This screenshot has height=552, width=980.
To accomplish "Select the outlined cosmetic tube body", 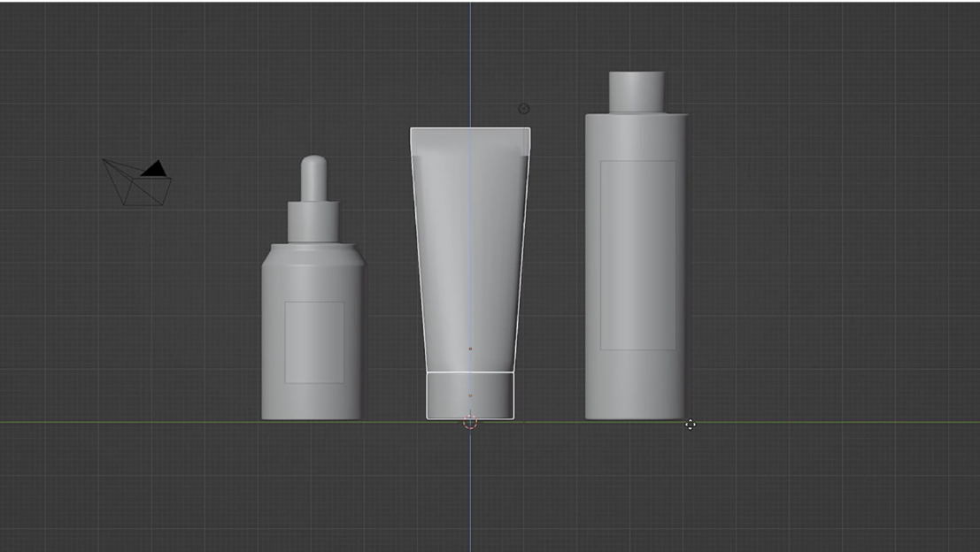I will pos(470,249).
